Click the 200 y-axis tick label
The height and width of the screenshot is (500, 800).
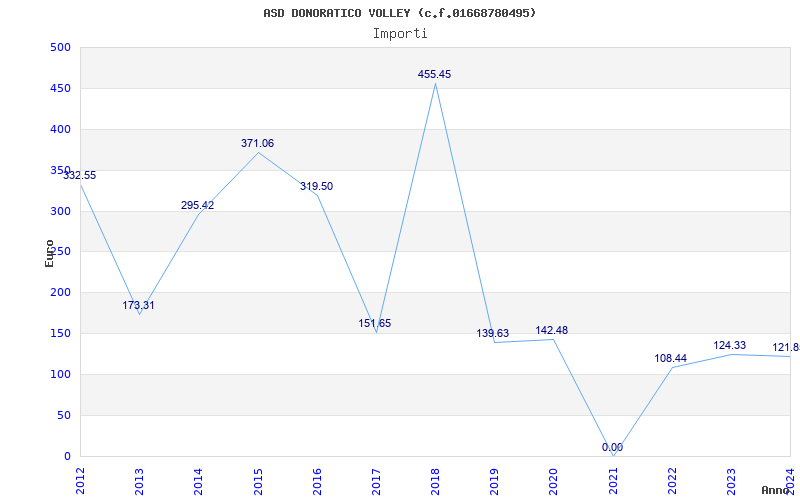tap(60, 293)
